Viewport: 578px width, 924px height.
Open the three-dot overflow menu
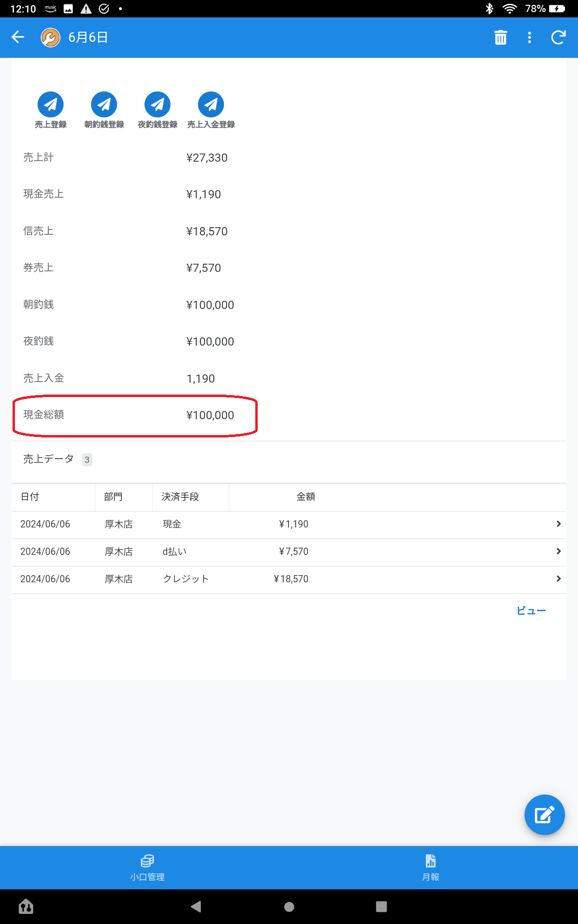click(529, 37)
